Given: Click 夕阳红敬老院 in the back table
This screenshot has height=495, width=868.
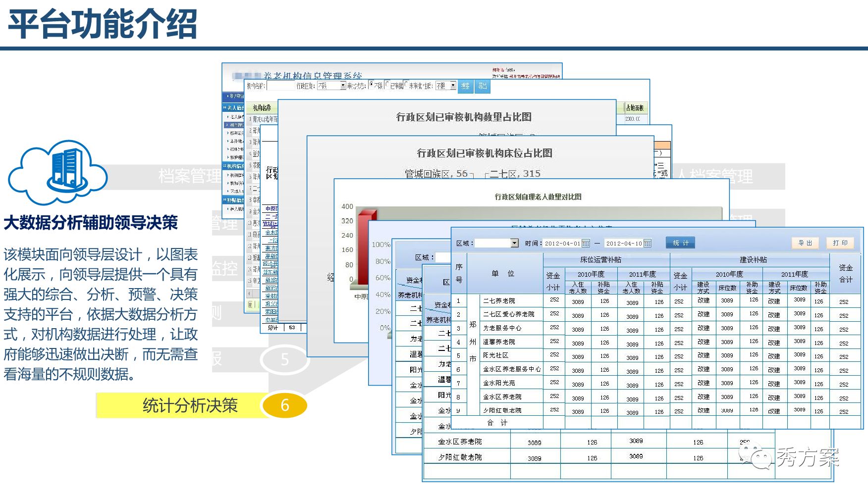Looking at the screenshot, I should click(460, 457).
